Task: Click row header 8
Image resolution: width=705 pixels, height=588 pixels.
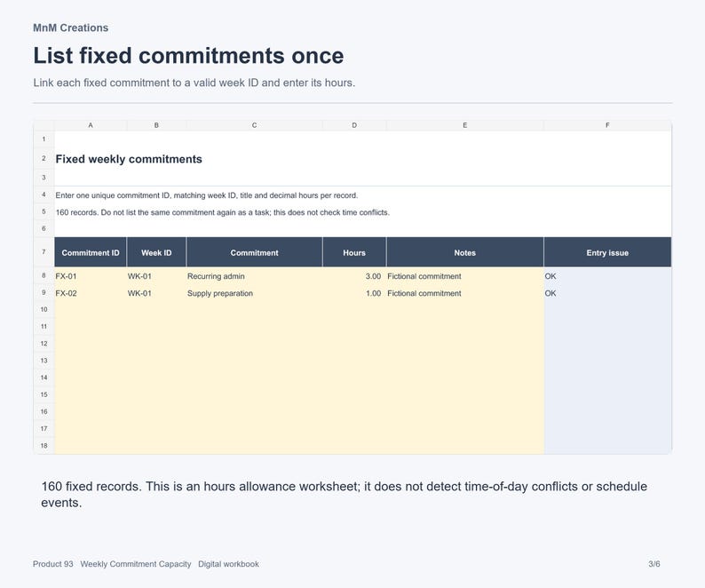Action: (44, 275)
